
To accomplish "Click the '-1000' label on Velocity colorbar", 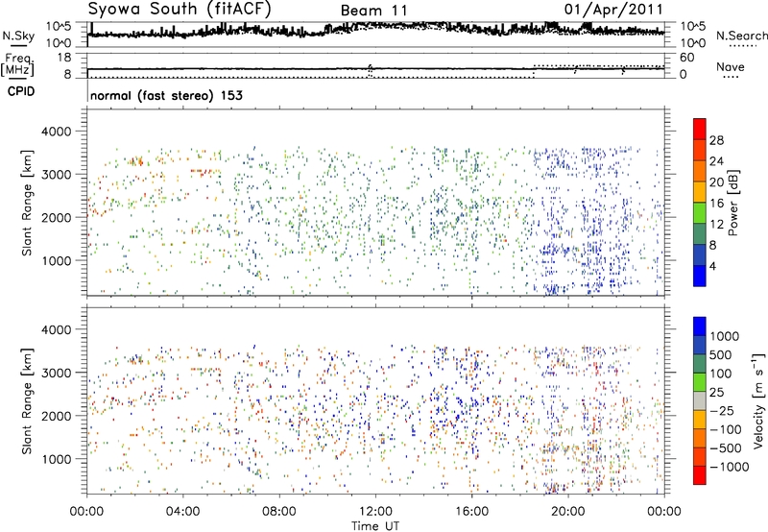I will (x=730, y=467).
